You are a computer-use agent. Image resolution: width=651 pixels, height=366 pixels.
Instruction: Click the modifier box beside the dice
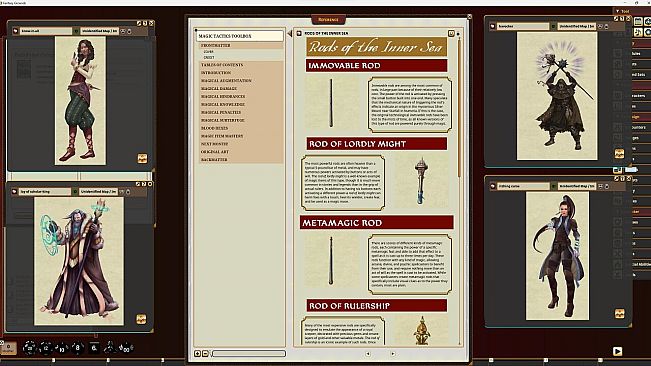point(8,348)
